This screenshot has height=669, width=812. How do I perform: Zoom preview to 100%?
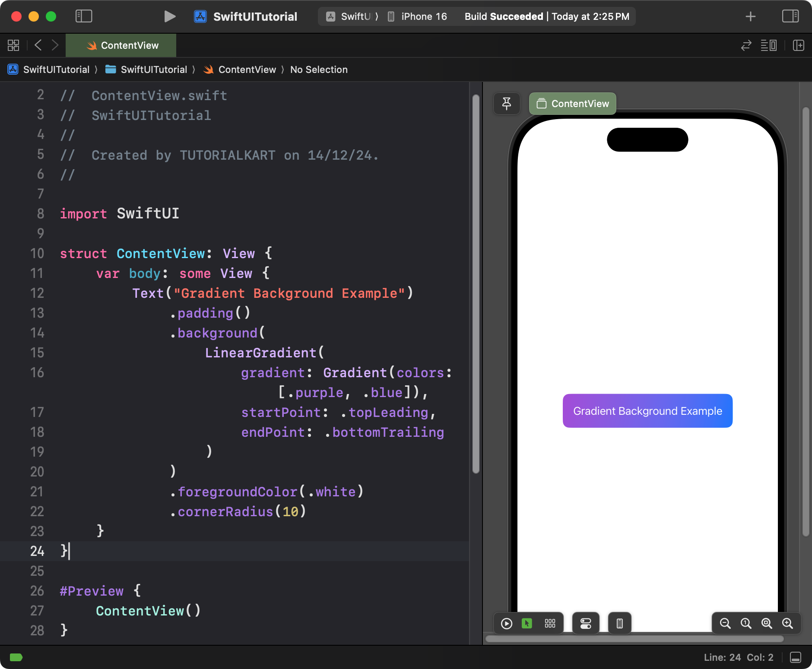click(746, 623)
